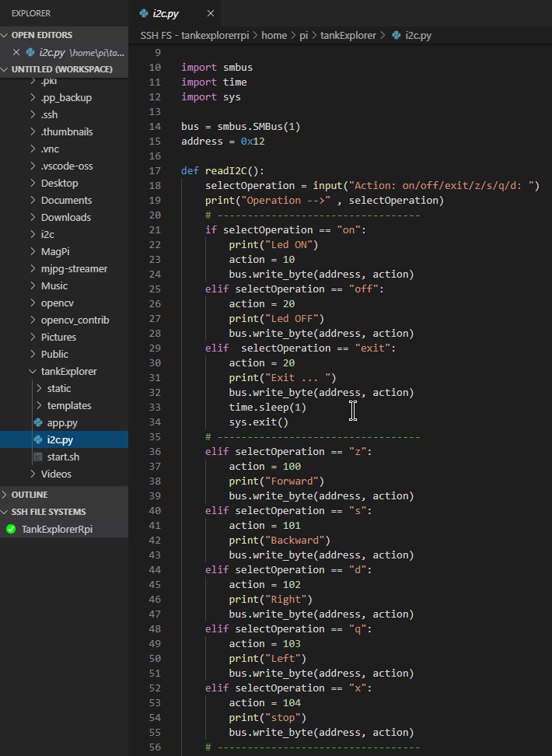The height and width of the screenshot is (756, 552).
Task: Click 'pi' in the breadcrumb path
Action: 304,35
